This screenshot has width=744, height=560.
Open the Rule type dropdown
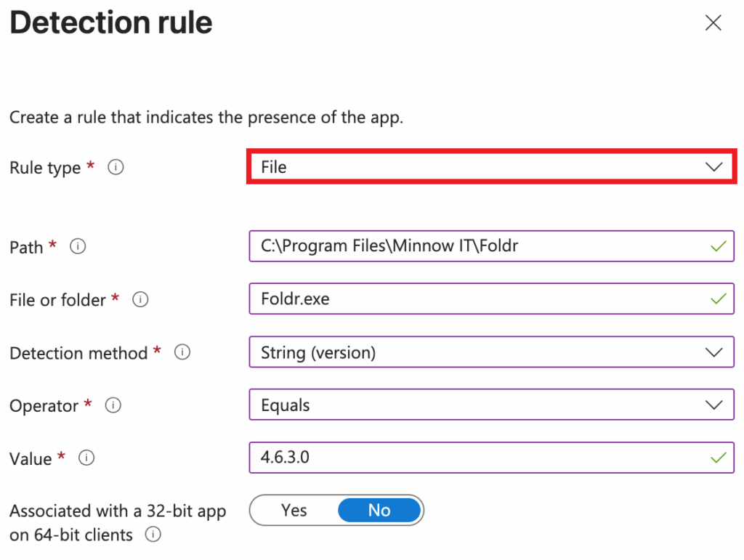491,167
